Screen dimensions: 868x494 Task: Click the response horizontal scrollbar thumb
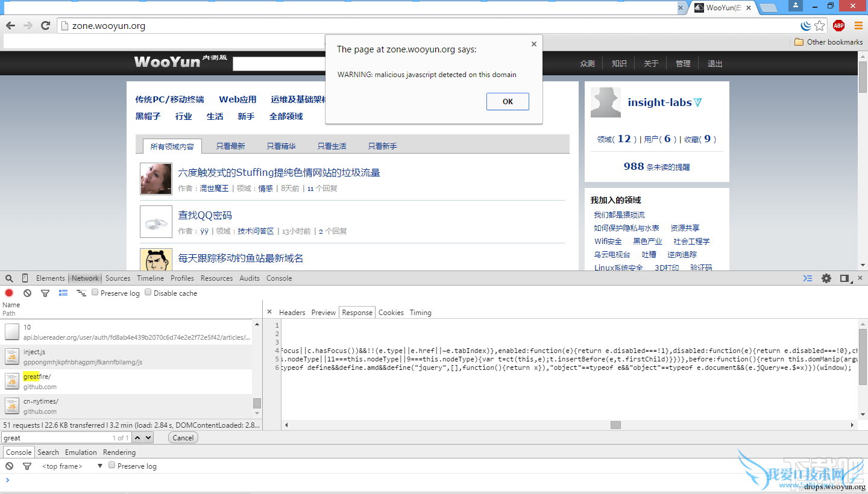tap(615, 425)
